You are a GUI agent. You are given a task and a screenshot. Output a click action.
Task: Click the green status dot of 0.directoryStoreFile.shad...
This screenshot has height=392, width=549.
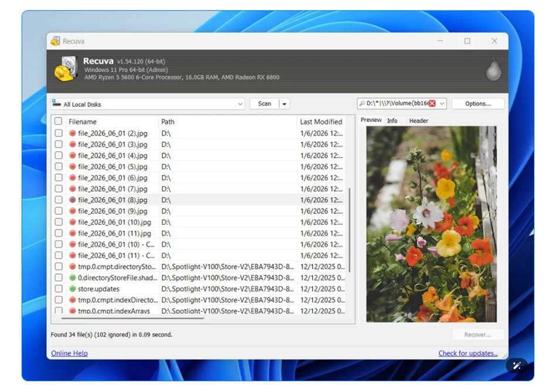coord(73,278)
